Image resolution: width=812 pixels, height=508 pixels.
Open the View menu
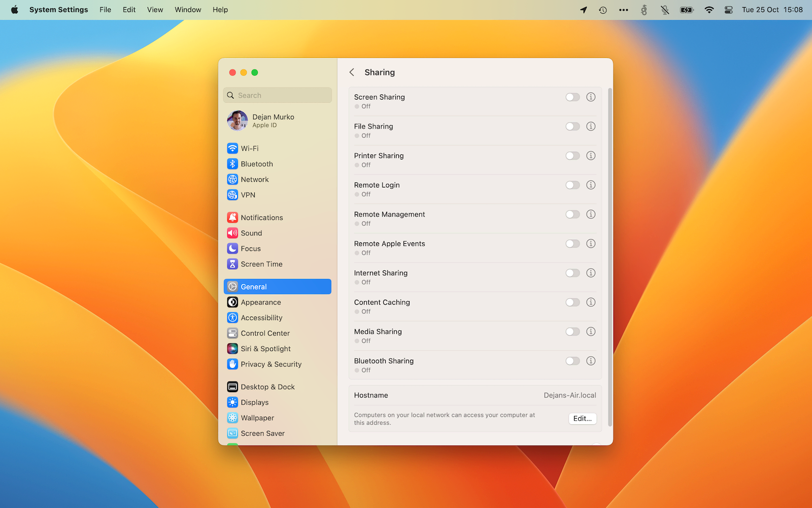point(155,10)
